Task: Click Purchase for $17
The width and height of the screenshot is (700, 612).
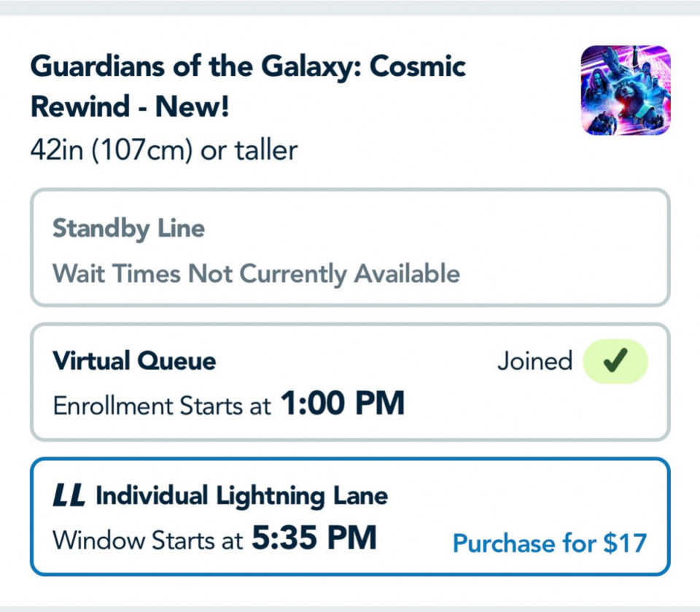Action: 549,543
